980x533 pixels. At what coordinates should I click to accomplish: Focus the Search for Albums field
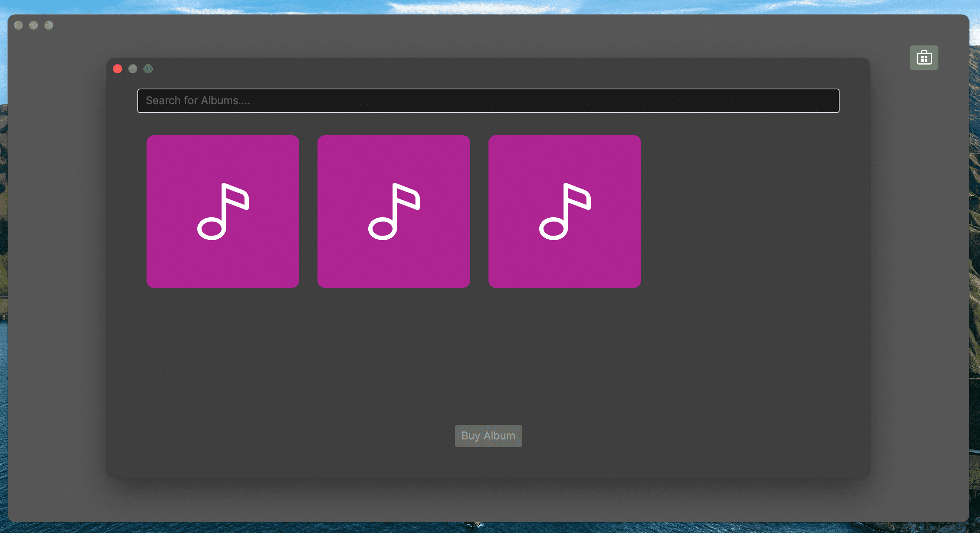click(488, 101)
